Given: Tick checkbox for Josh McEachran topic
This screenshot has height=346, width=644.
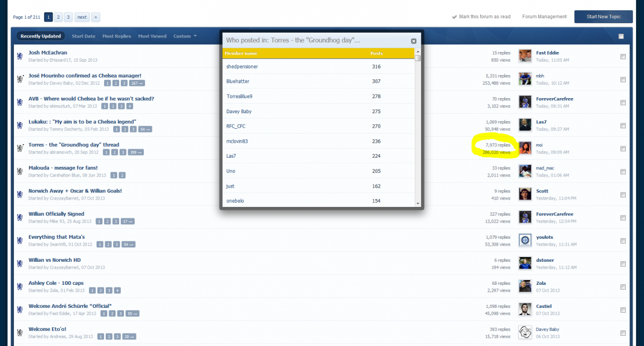Looking at the screenshot, I should point(623,57).
